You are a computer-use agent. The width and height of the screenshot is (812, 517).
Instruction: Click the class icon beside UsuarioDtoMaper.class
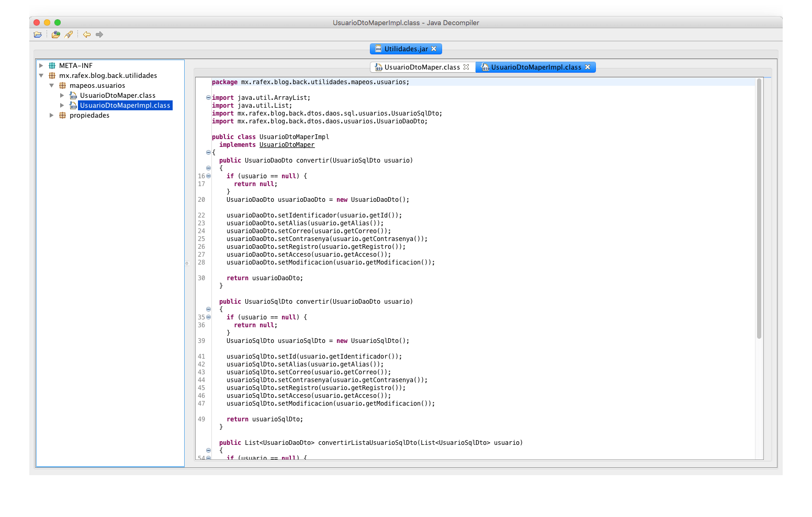click(73, 95)
